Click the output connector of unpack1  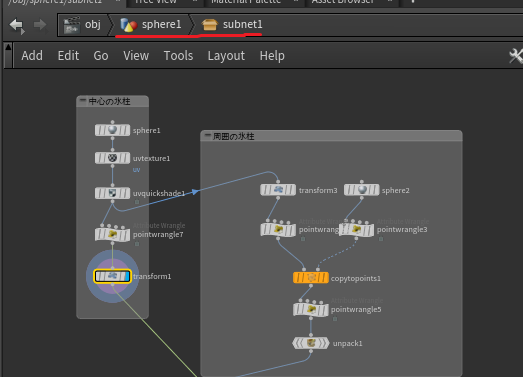[311, 351]
